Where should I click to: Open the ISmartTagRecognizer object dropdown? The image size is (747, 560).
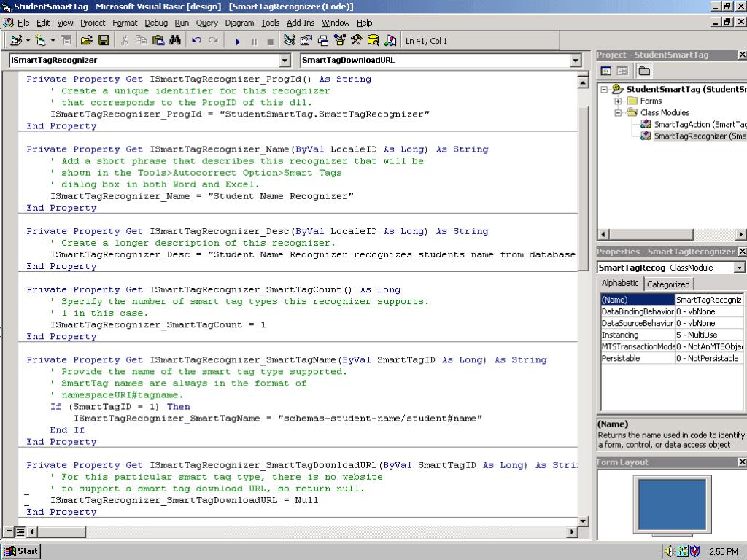[285, 61]
